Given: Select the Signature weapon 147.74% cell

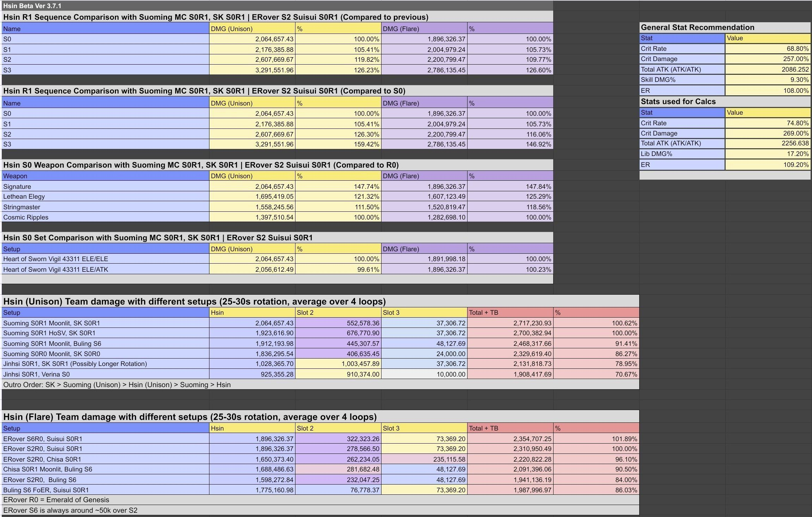Looking at the screenshot, I should coord(338,186).
